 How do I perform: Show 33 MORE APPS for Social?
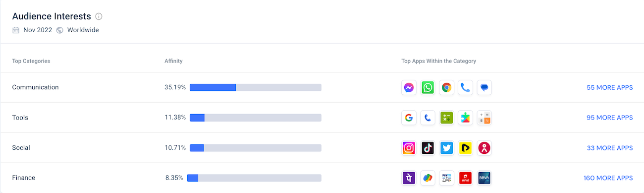(x=609, y=148)
